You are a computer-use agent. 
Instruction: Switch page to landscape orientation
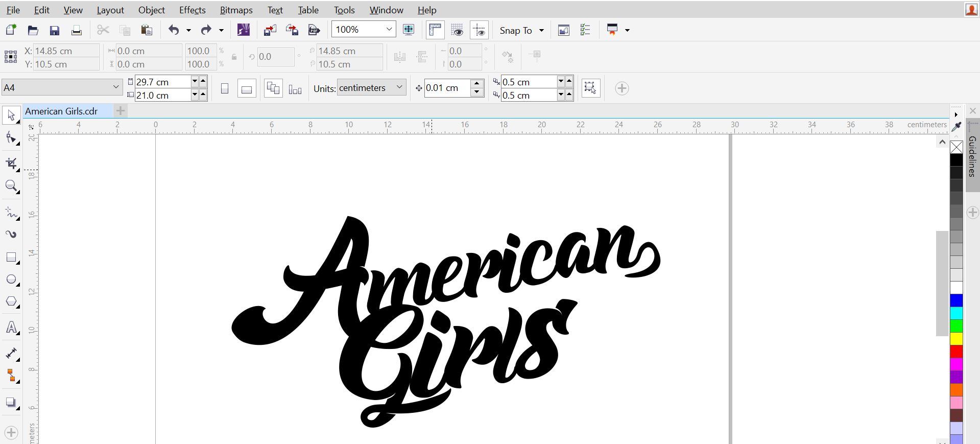247,88
